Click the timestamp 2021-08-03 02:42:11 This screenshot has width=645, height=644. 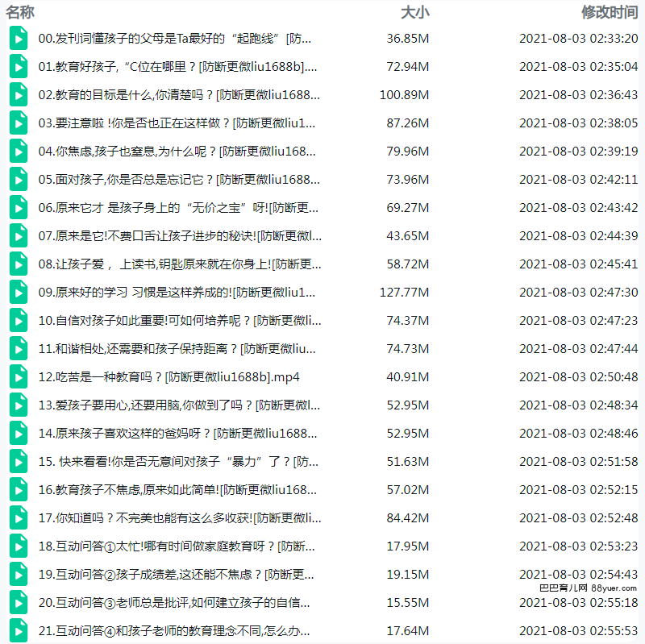tap(578, 180)
